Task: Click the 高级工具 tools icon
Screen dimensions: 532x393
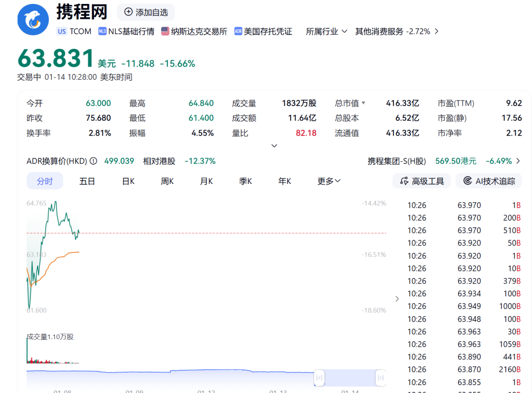Action: pos(404,181)
